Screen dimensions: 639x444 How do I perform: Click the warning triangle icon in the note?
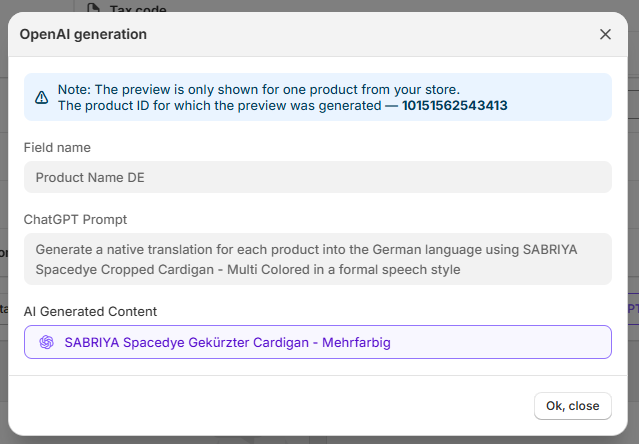tap(42, 97)
